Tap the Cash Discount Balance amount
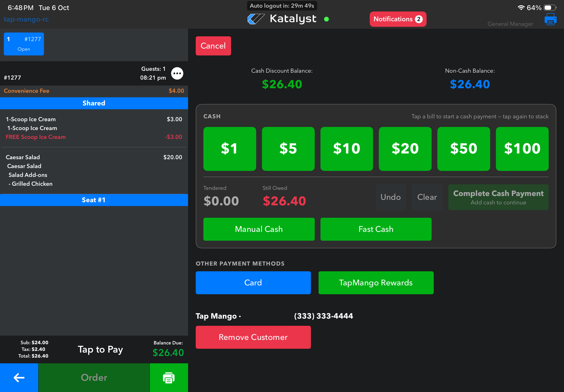Screen dimensions: 564x392 [282, 84]
